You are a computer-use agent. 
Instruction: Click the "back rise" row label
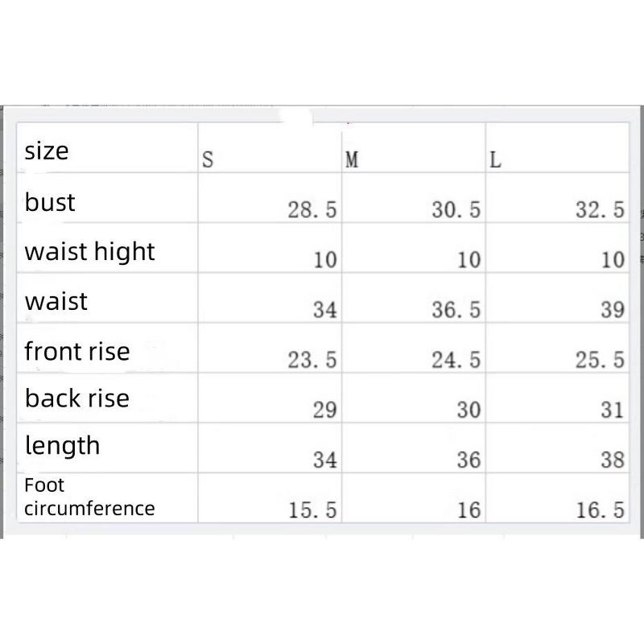[77, 398]
